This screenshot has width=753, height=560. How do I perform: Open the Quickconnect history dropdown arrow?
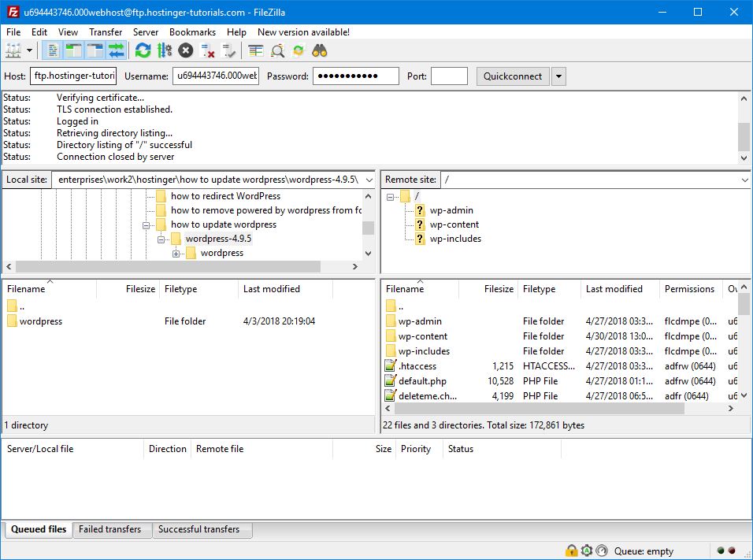point(558,76)
